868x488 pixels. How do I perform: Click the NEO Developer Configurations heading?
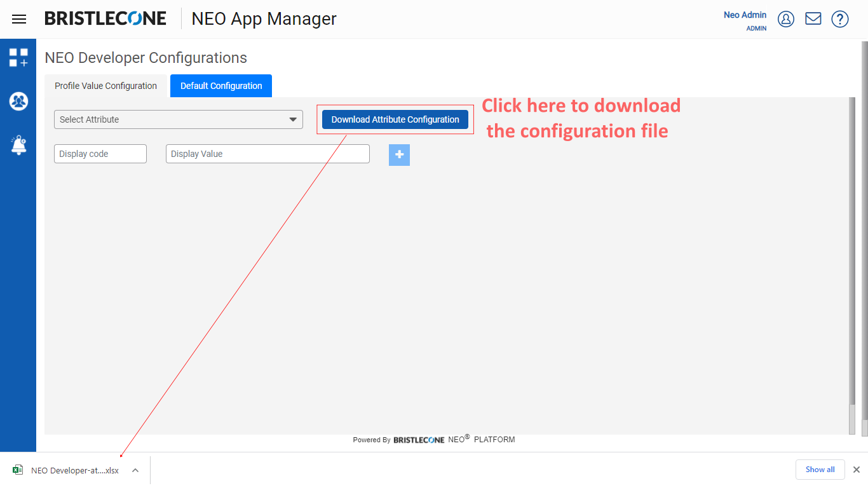click(x=146, y=58)
